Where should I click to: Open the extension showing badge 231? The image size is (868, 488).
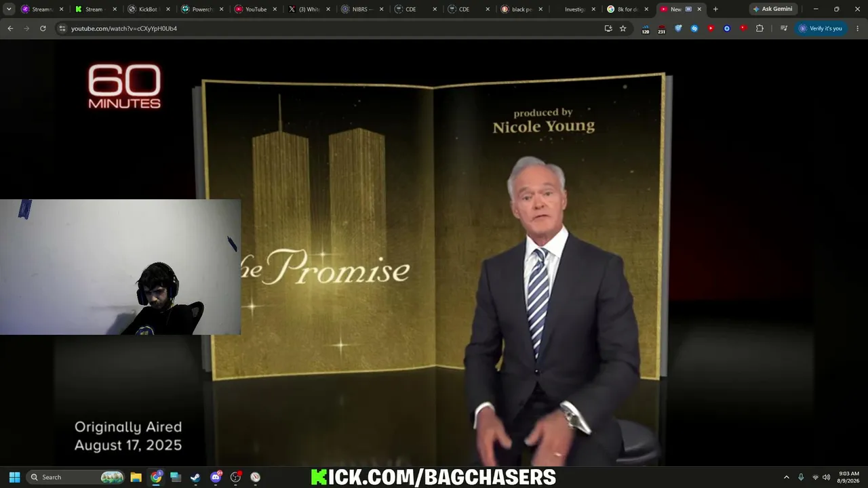661,28
